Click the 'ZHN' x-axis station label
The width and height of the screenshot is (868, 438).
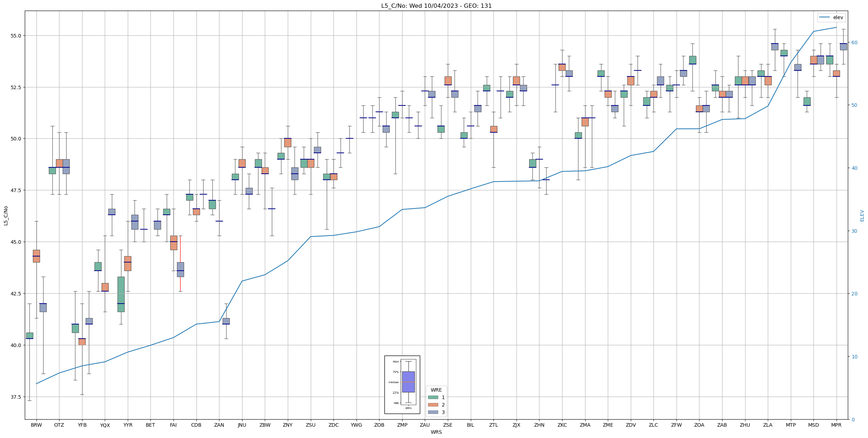point(539,425)
